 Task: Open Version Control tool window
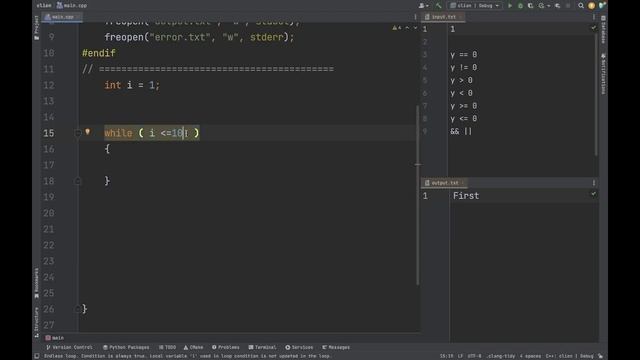69,347
